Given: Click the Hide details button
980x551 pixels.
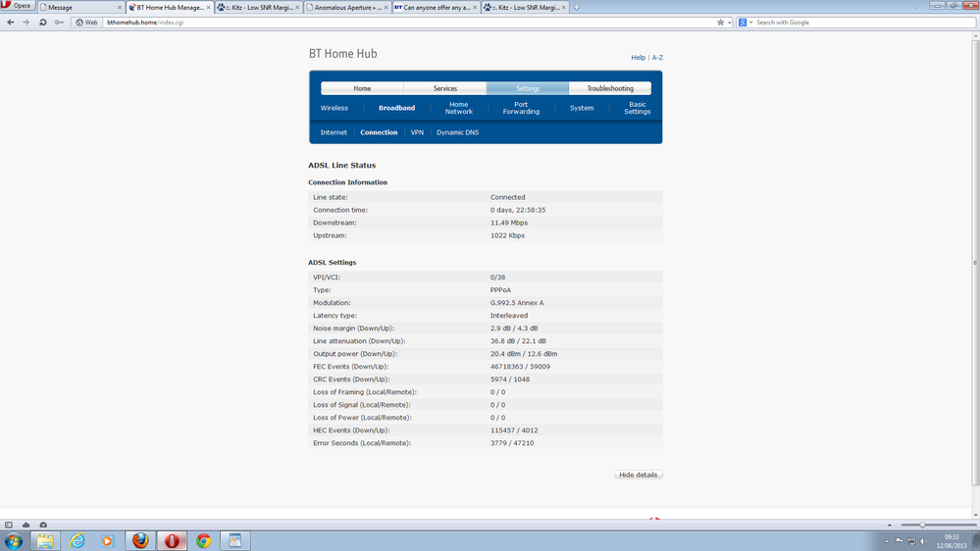Looking at the screenshot, I should (x=638, y=475).
